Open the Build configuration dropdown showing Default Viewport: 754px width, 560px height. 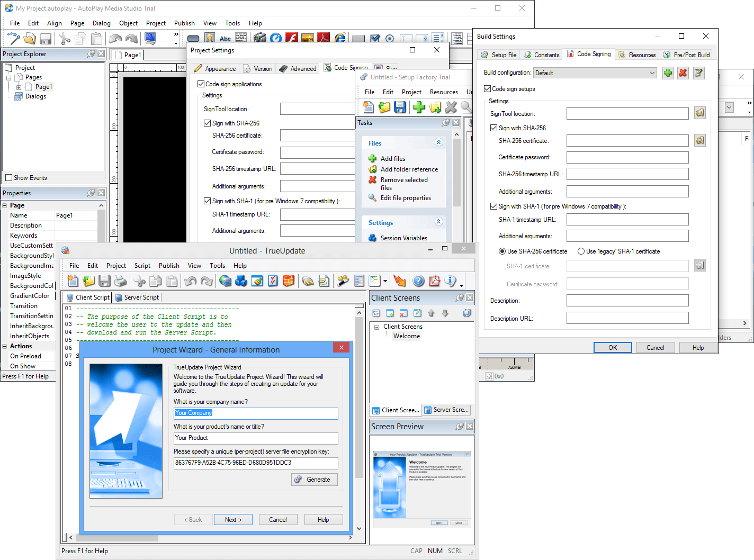coord(653,73)
